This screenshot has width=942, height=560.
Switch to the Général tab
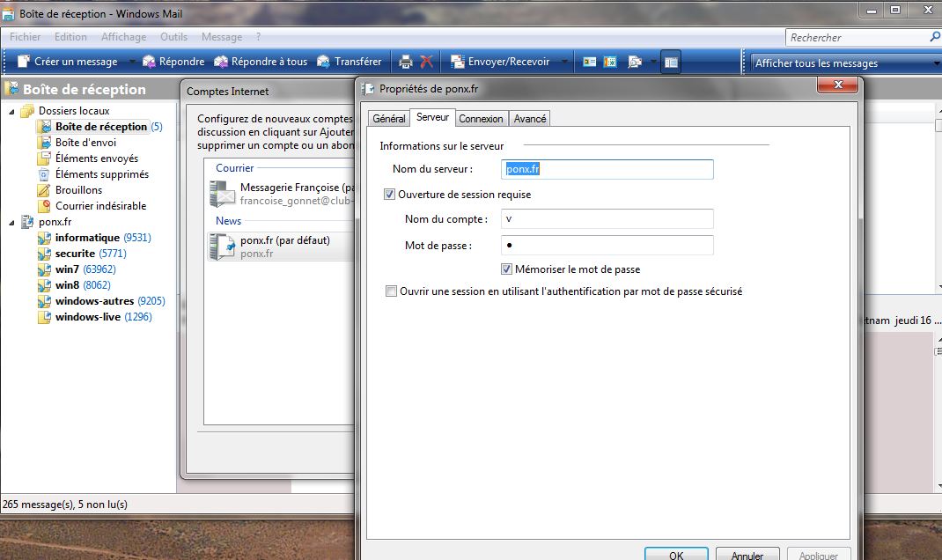(389, 119)
